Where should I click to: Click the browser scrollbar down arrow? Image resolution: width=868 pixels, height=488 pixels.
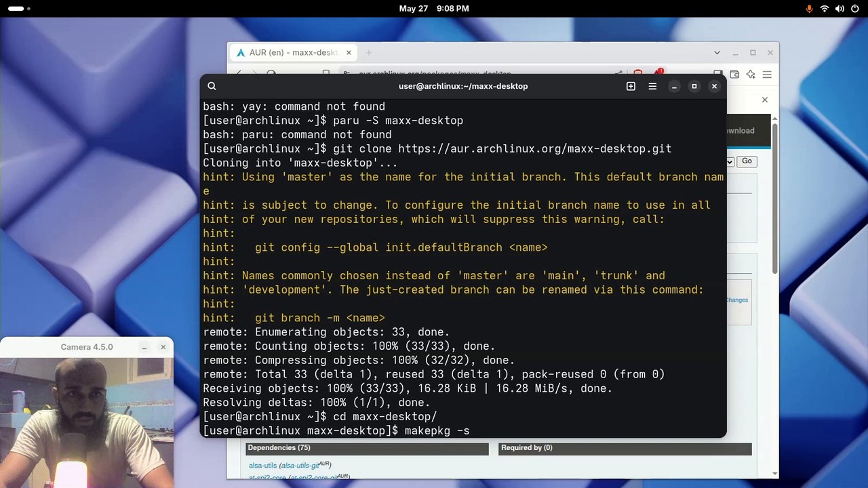point(774,473)
